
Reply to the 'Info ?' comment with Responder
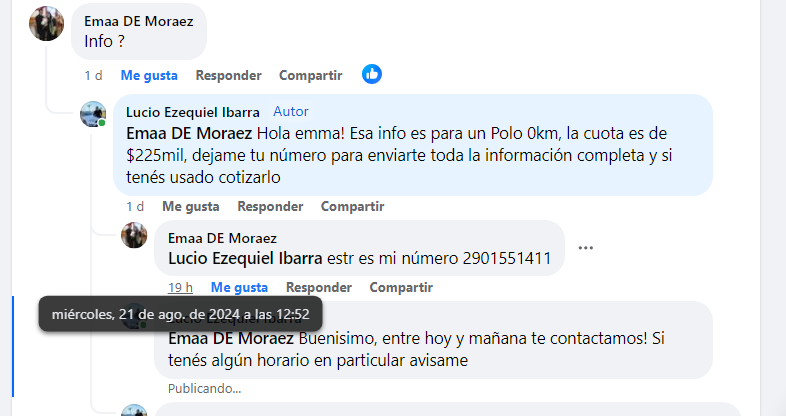pyautogui.click(x=229, y=76)
